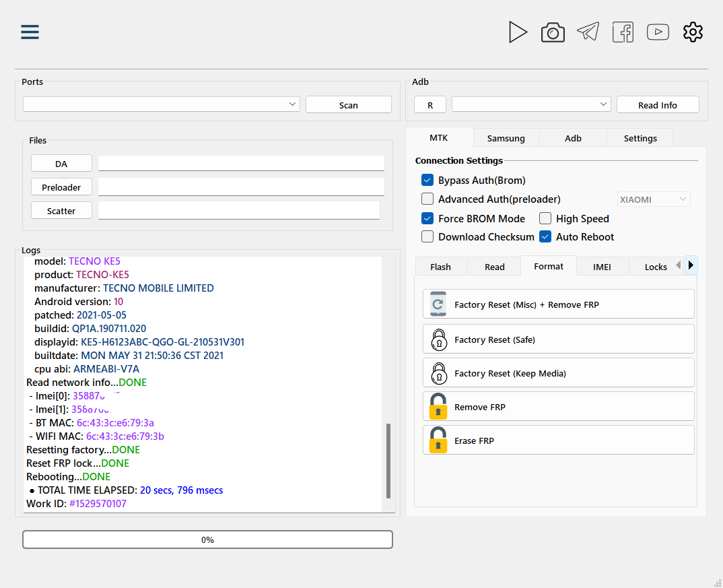Open settings gear icon
The image size is (723, 588).
[x=693, y=32]
